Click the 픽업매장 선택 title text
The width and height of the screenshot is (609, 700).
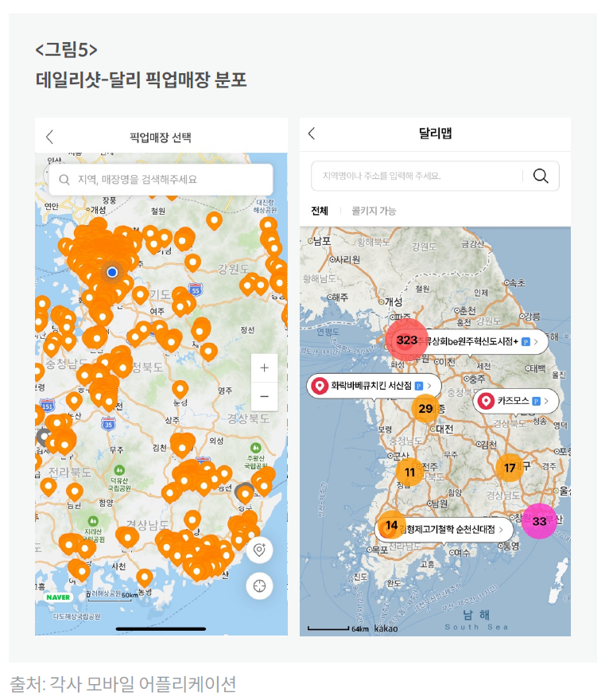(160, 137)
